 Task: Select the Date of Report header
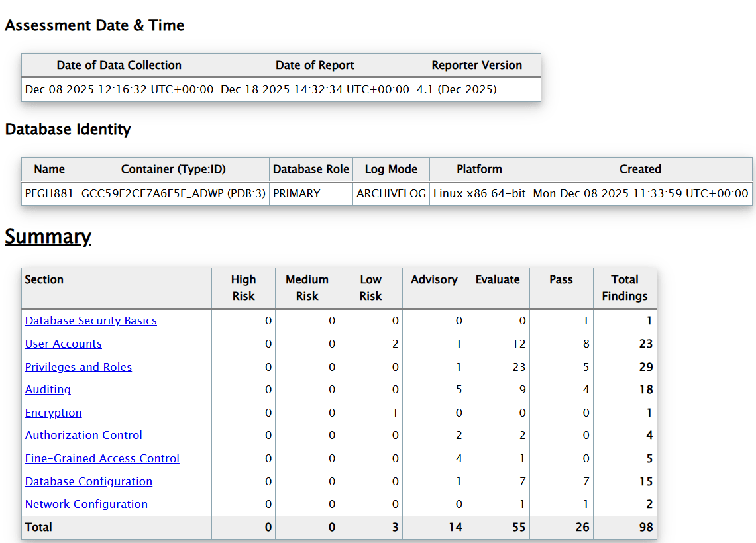tap(315, 65)
